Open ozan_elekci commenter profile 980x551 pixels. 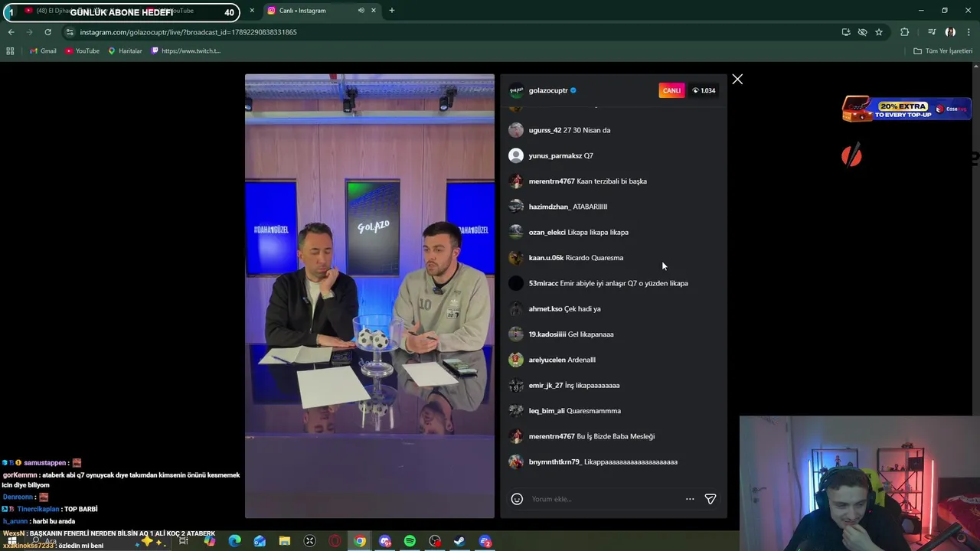point(547,232)
